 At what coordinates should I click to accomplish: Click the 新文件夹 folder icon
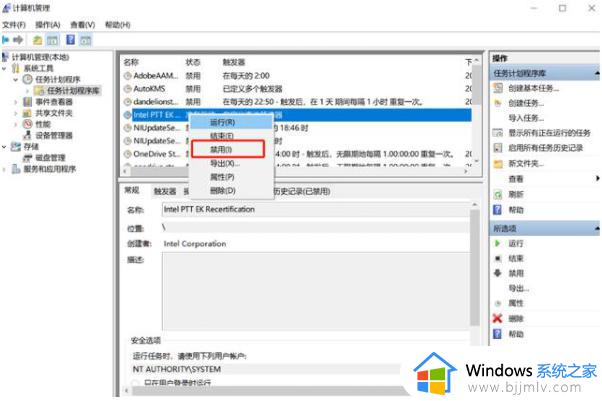pyautogui.click(x=498, y=164)
